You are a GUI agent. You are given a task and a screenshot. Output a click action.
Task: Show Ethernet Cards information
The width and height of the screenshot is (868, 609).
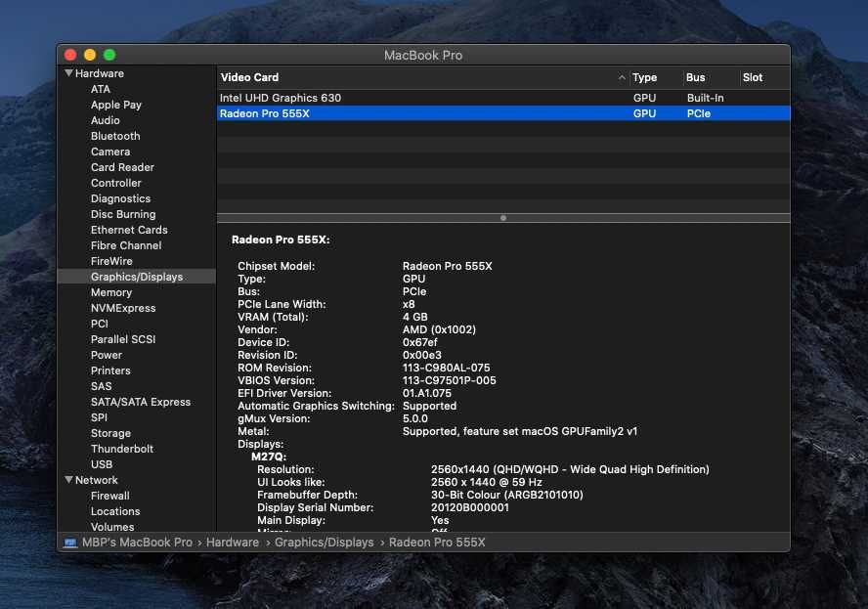pos(129,230)
